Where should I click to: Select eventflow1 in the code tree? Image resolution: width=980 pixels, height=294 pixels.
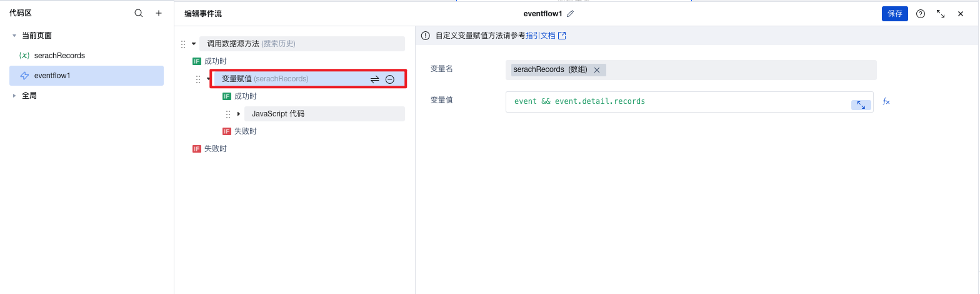pos(86,76)
